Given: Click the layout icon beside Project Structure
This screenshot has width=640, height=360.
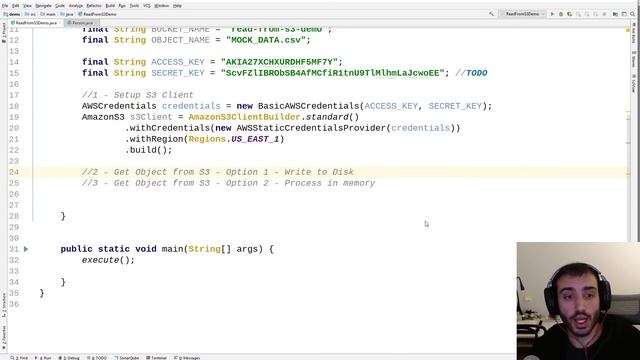Looking at the screenshot, I should [x=624, y=14].
